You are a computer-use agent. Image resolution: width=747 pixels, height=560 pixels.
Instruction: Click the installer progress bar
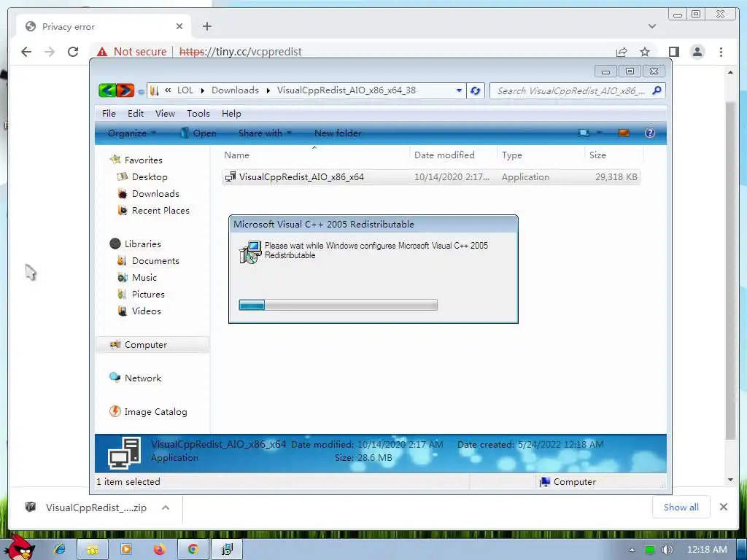pos(338,305)
